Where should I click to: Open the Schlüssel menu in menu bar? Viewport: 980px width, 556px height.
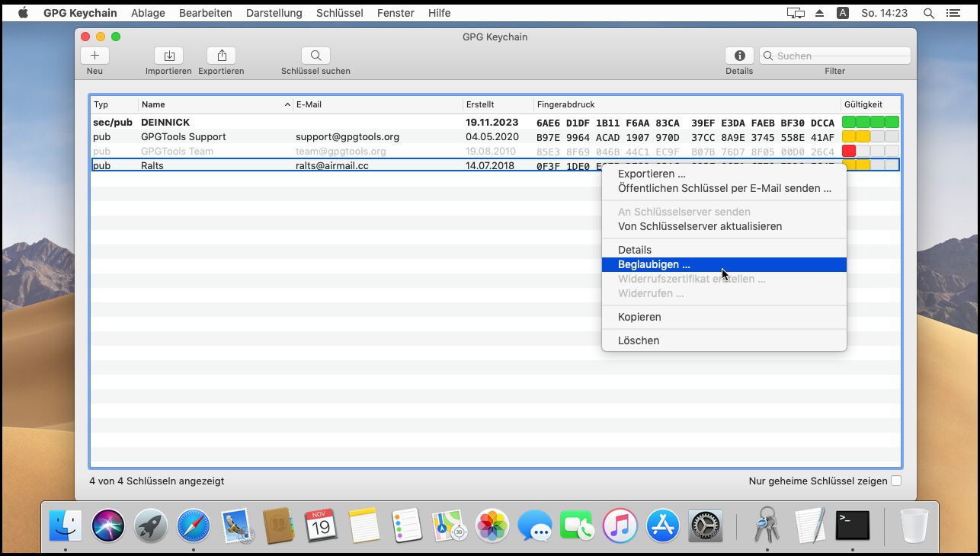coord(339,13)
